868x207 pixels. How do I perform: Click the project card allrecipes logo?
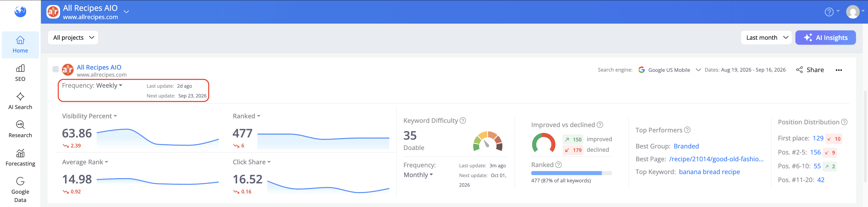[x=68, y=70]
